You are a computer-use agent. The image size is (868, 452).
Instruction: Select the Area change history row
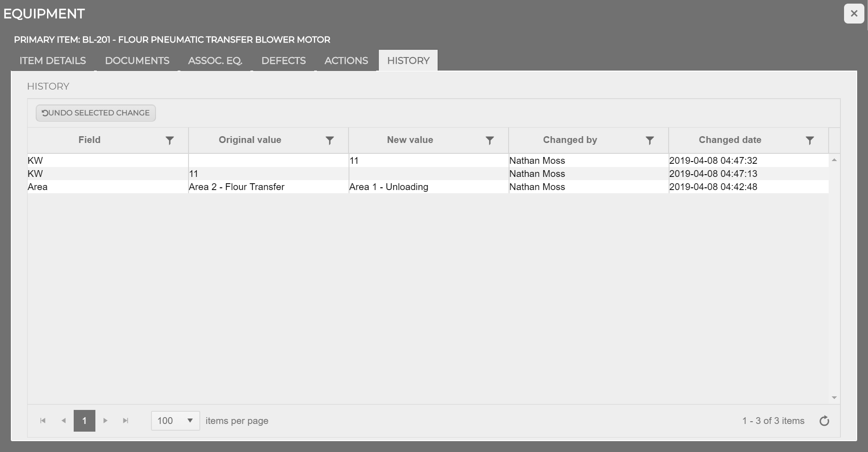click(271, 187)
